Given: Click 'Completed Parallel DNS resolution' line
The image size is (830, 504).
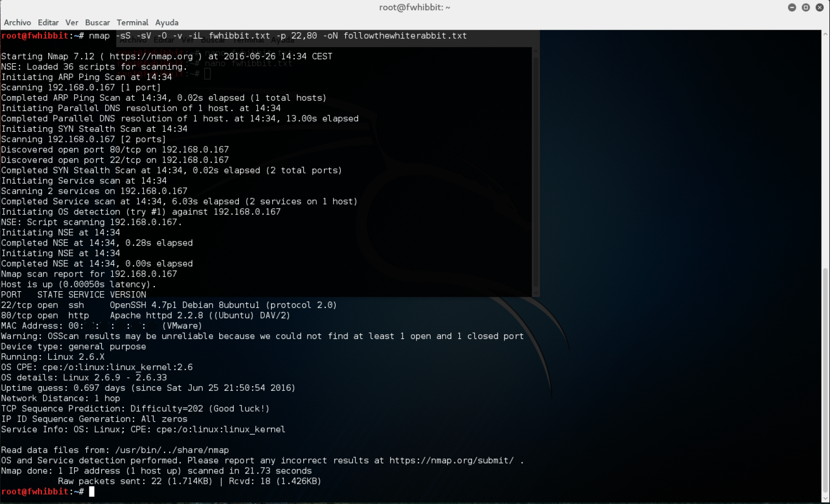Looking at the screenshot, I should pos(180,118).
